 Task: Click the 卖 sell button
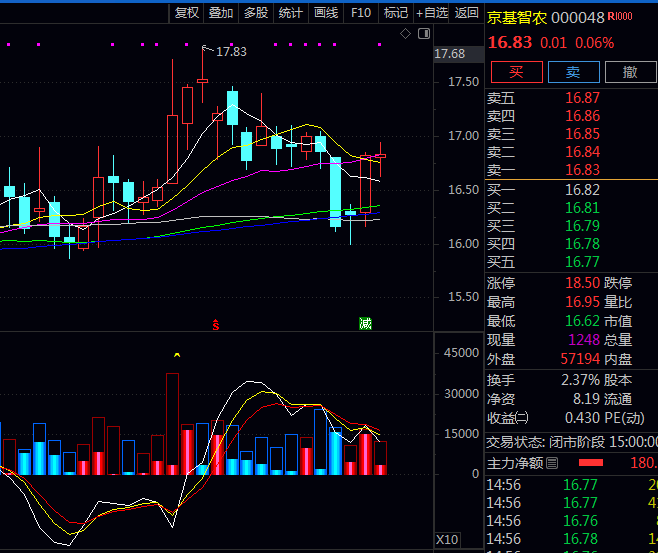(x=573, y=71)
